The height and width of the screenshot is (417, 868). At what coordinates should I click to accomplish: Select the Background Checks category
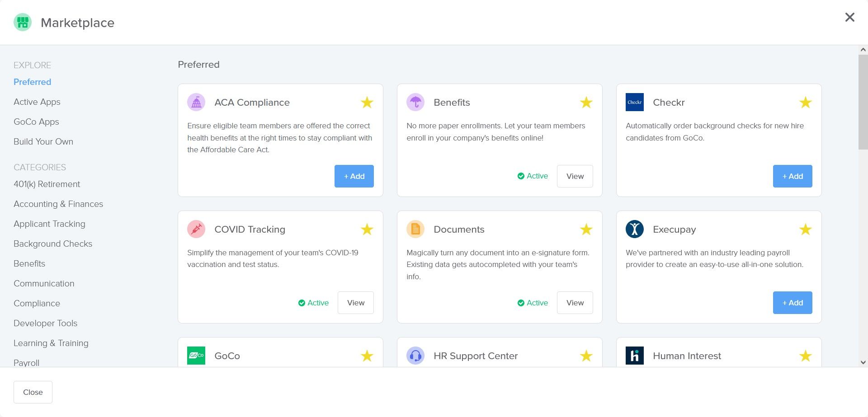pos(53,244)
